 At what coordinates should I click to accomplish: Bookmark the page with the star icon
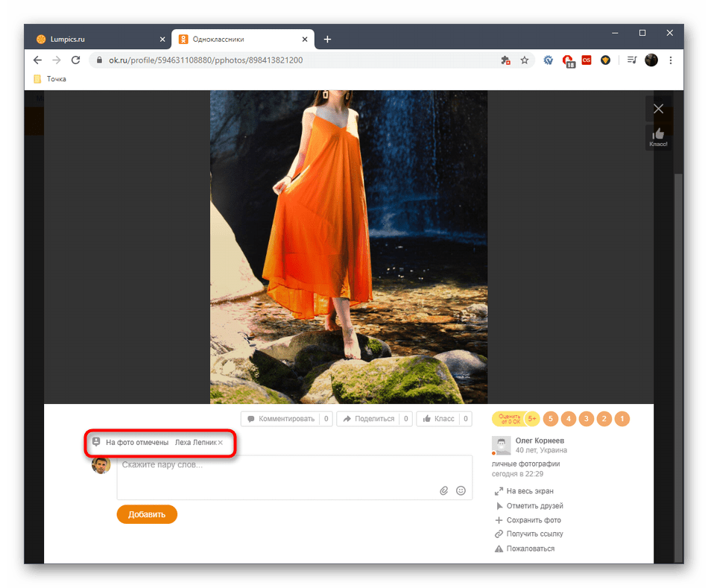click(x=524, y=60)
